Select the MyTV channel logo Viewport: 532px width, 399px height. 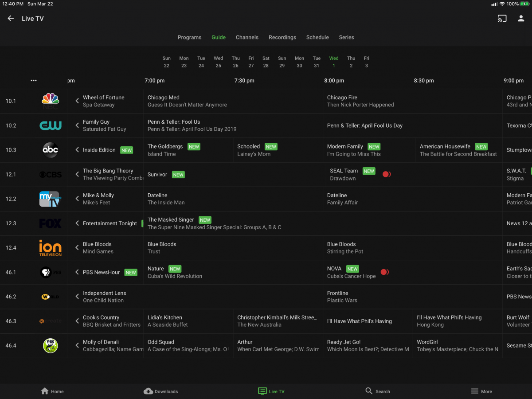[51, 199]
